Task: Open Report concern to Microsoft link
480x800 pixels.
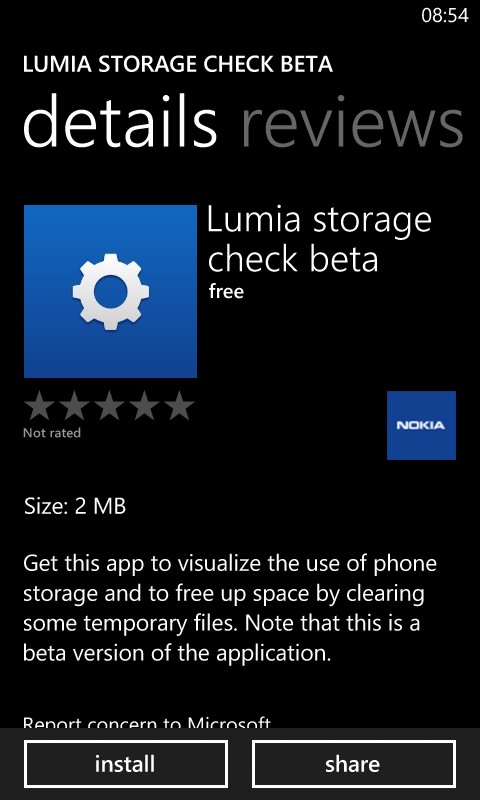Action: click(147, 722)
